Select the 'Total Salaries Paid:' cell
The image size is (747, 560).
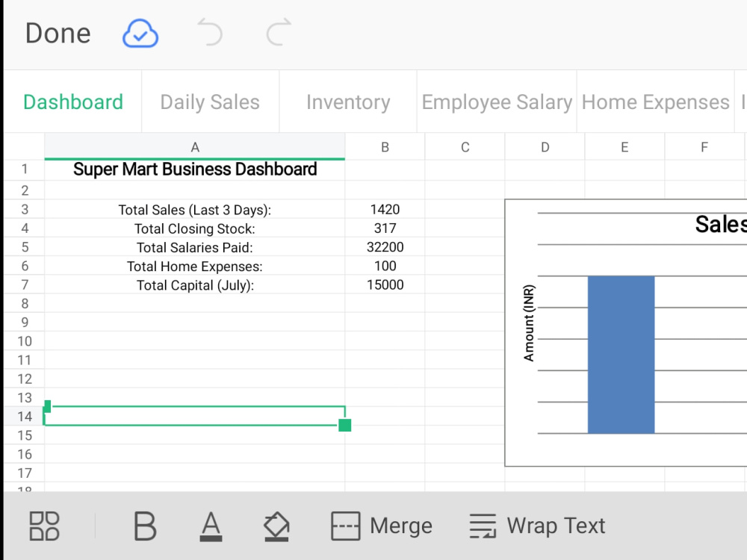tap(195, 247)
